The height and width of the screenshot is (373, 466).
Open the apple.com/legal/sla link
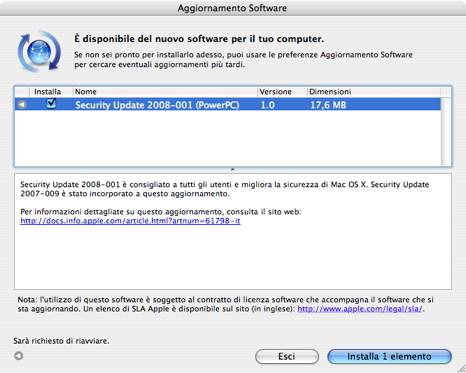[x=360, y=309]
